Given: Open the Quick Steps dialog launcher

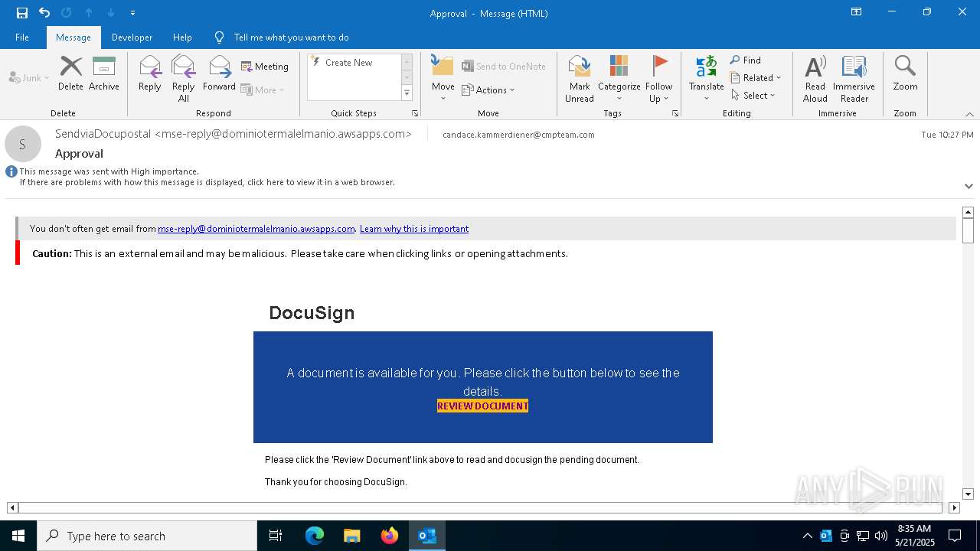Looking at the screenshot, I should coord(415,113).
